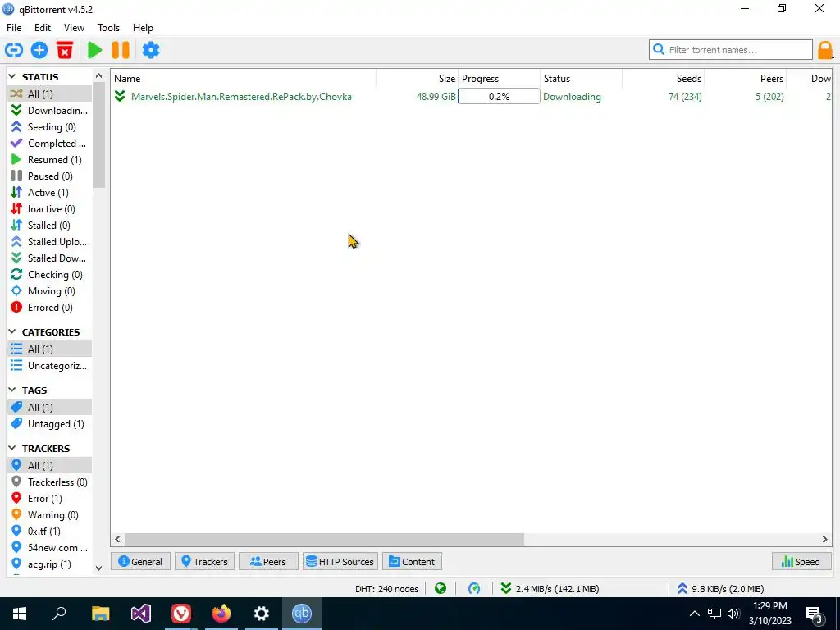Select Checking (0) status filter

click(50, 275)
